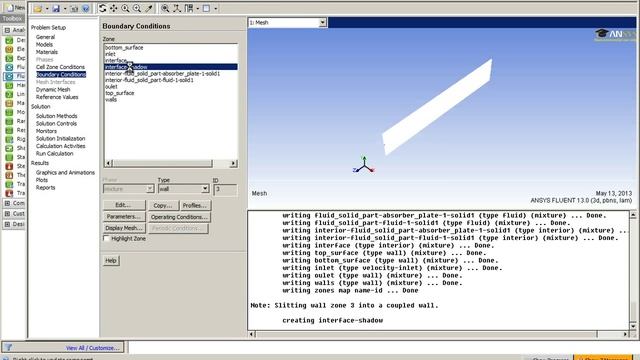Click the floppy-disk Save icon
Viewport: 640px width, 360px height.
tap(56, 9)
